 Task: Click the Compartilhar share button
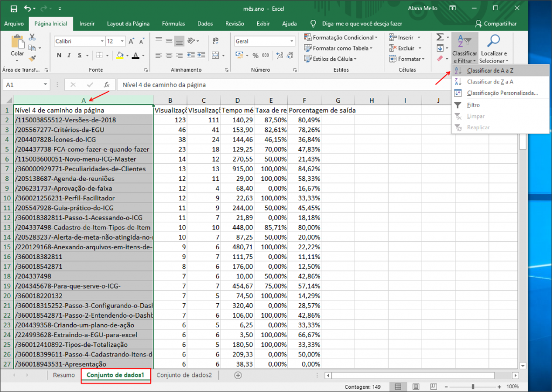click(x=496, y=24)
